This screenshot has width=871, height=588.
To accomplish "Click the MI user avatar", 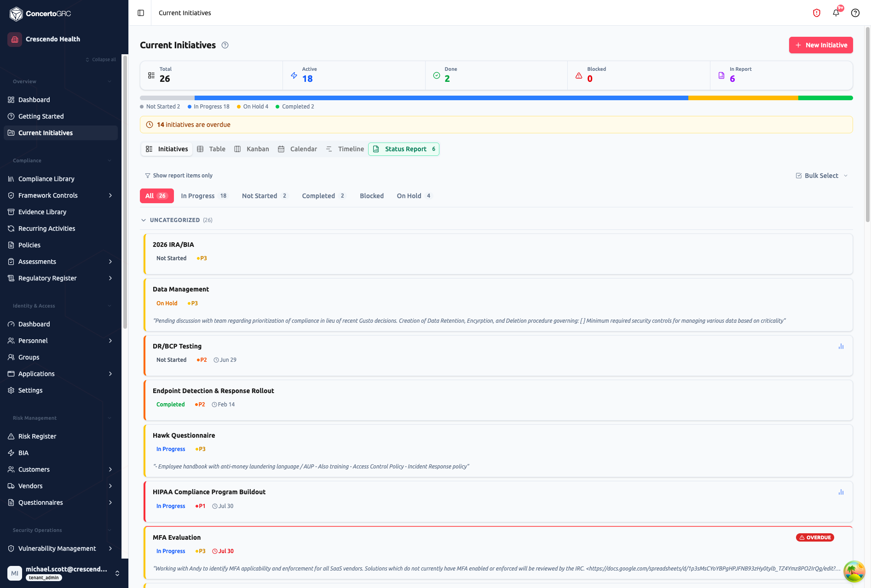I will coord(15,573).
